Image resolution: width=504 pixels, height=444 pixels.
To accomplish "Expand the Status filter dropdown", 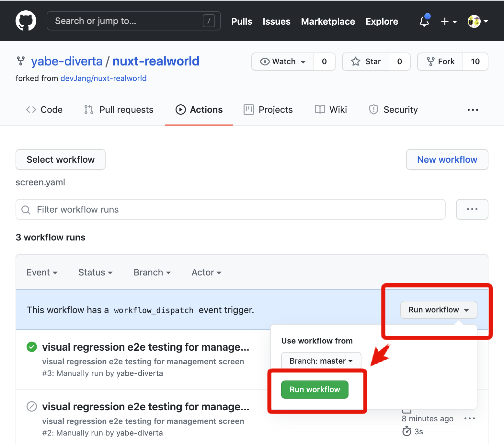I will tap(96, 272).
